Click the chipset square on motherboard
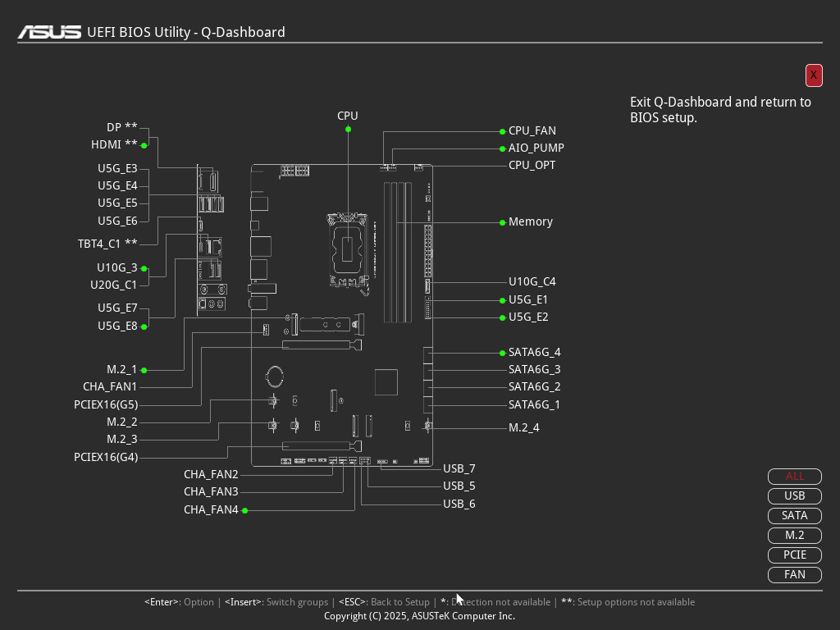The image size is (840, 630). pos(386,382)
